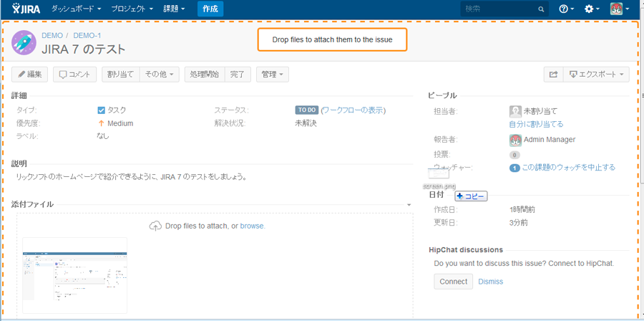Click the 作成 create button
This screenshot has width=644, height=321.
[x=210, y=9]
